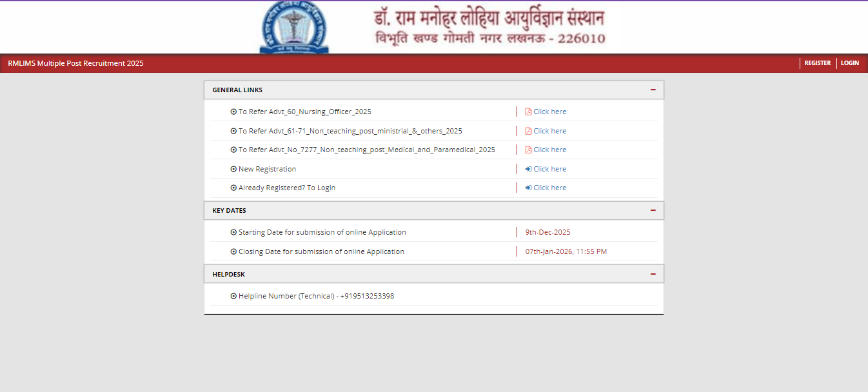Click the sign-in arrow icon beside New Registration
This screenshot has height=392, width=868.
(529, 168)
